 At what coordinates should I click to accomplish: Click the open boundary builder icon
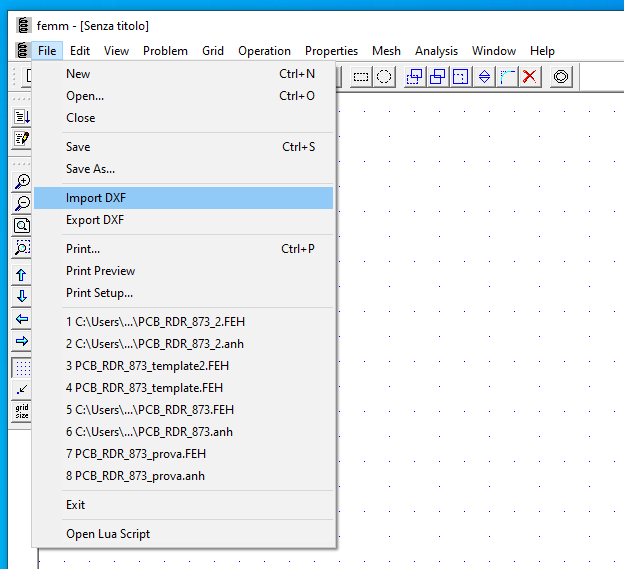coord(561,76)
